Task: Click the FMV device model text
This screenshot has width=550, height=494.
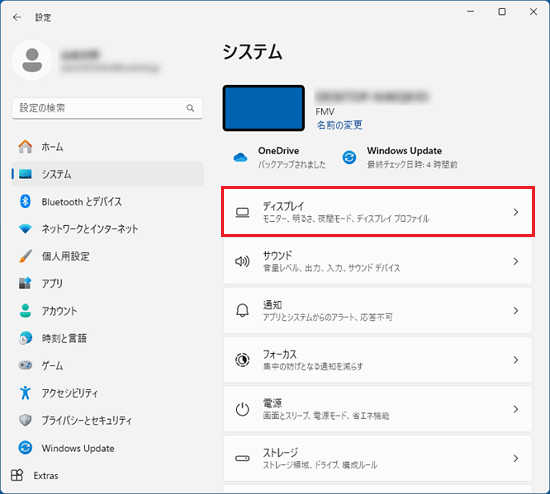Action: pyautogui.click(x=325, y=112)
